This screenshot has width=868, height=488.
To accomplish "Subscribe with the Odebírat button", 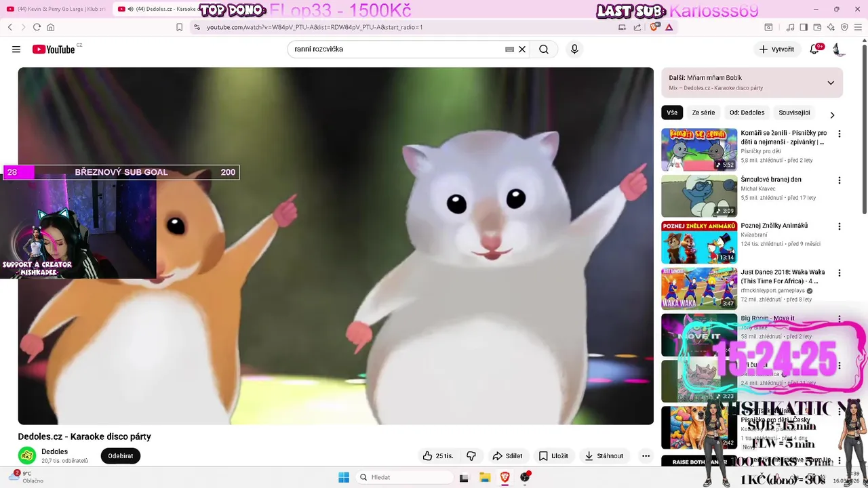I will 121,456.
